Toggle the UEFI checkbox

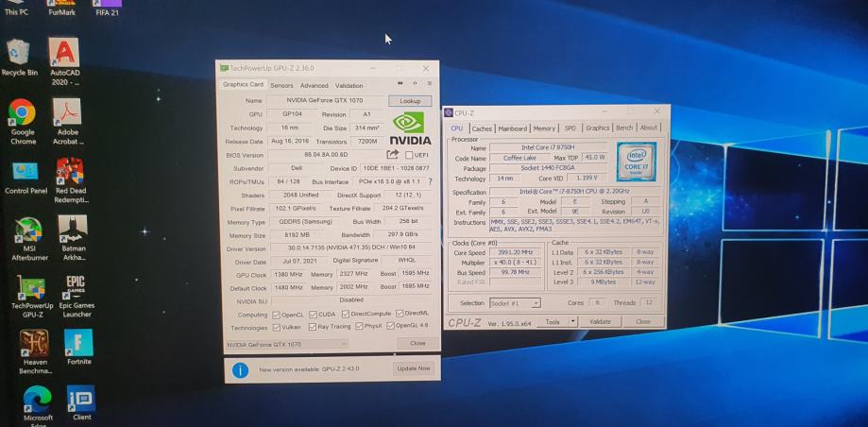(x=409, y=155)
